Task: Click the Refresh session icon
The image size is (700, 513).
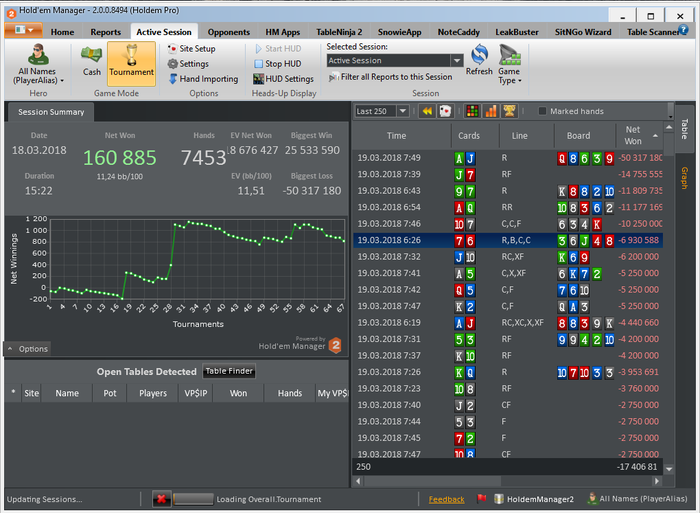Action: (479, 54)
